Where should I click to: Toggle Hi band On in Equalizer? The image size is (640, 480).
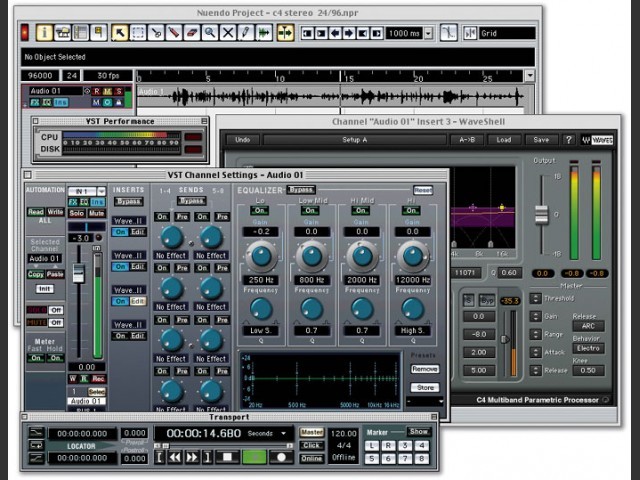pyautogui.click(x=411, y=211)
